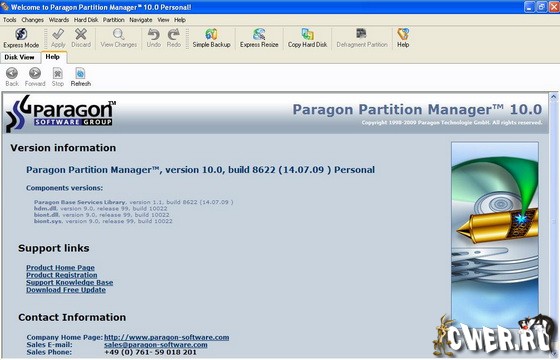The width and height of the screenshot is (560, 360).
Task: Click the version 10.0 build 8622 line
Action: click(x=200, y=170)
